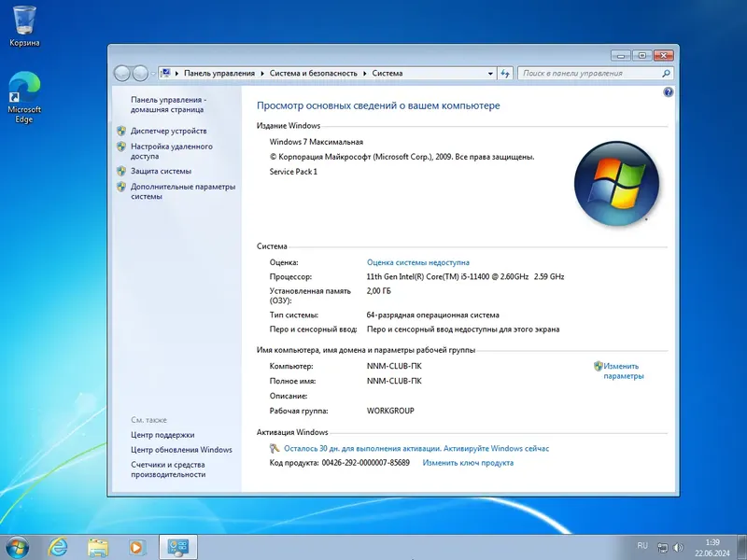747x560 pixels.
Task: Click the refresh icon in the address bar
Action: [505, 73]
